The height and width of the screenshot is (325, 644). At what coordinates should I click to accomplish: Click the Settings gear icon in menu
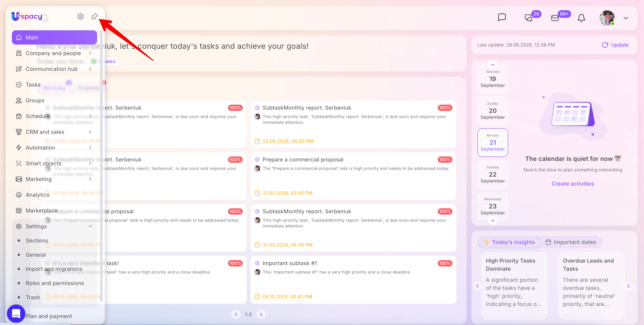pyautogui.click(x=19, y=227)
